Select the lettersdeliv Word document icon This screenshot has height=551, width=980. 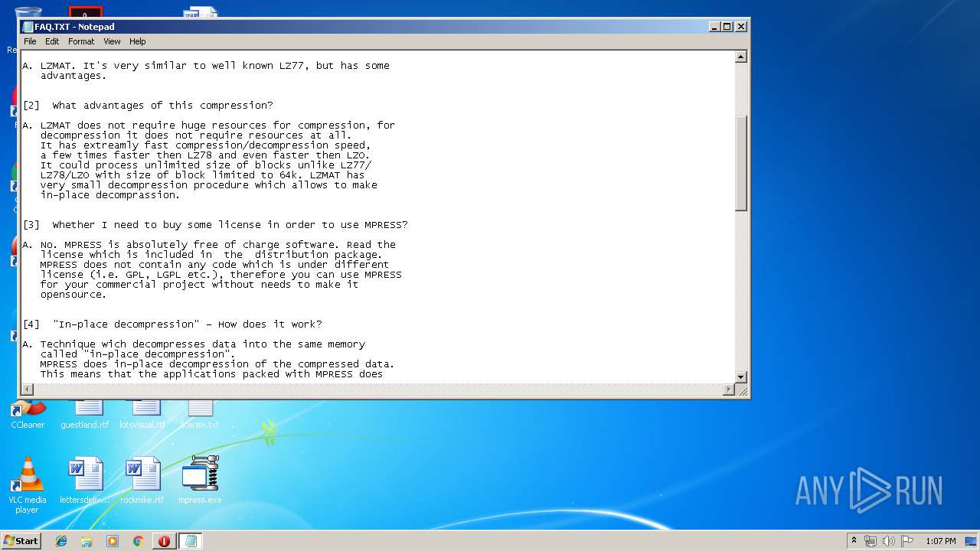click(x=85, y=480)
